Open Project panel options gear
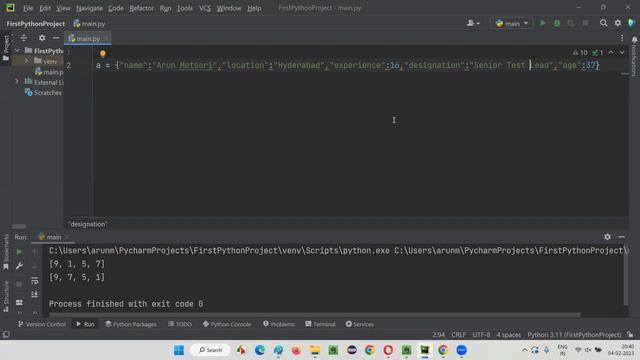Screen dimensions: 640x360 click(x=42, y=38)
